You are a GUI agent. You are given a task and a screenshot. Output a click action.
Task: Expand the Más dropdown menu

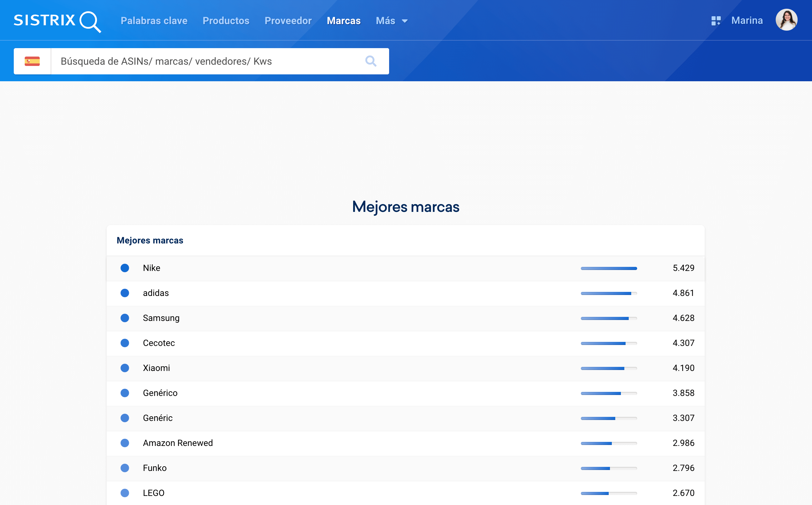[x=392, y=21]
